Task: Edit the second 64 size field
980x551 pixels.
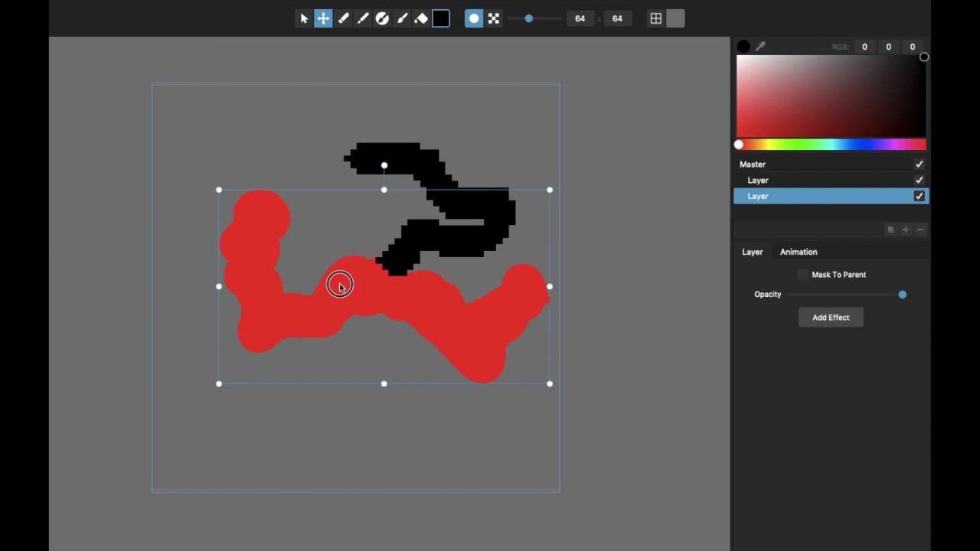Action: [x=617, y=18]
